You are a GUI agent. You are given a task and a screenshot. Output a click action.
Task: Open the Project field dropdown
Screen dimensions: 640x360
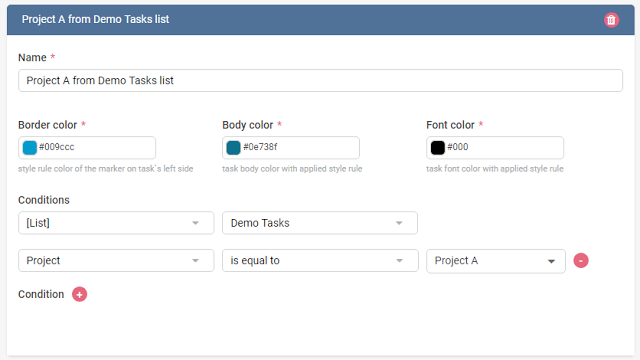[x=116, y=260]
